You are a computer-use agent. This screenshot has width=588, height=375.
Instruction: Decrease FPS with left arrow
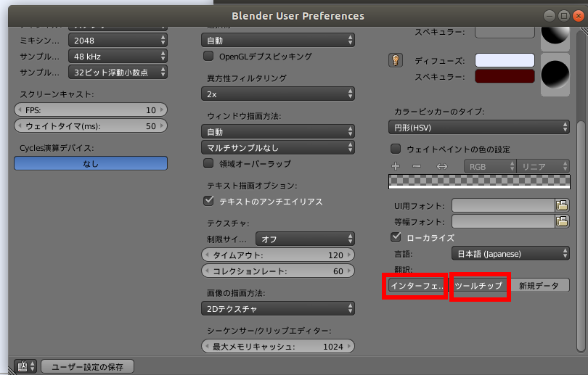click(x=20, y=110)
